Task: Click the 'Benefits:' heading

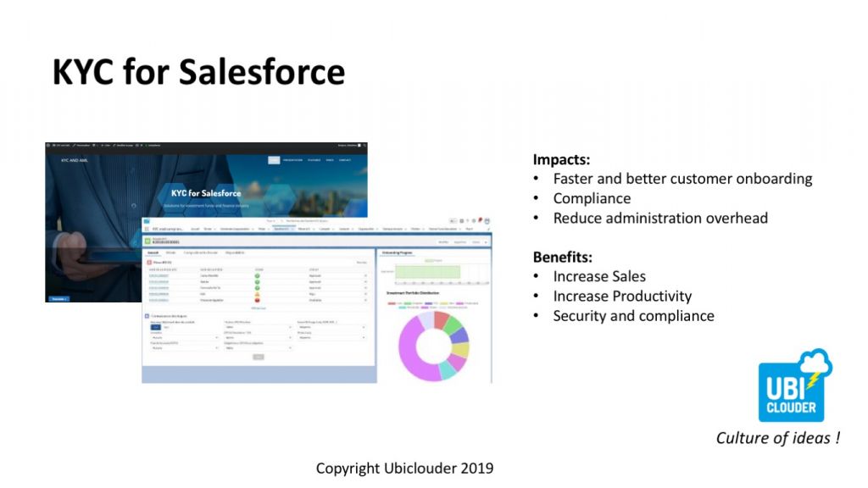Action: [x=563, y=257]
